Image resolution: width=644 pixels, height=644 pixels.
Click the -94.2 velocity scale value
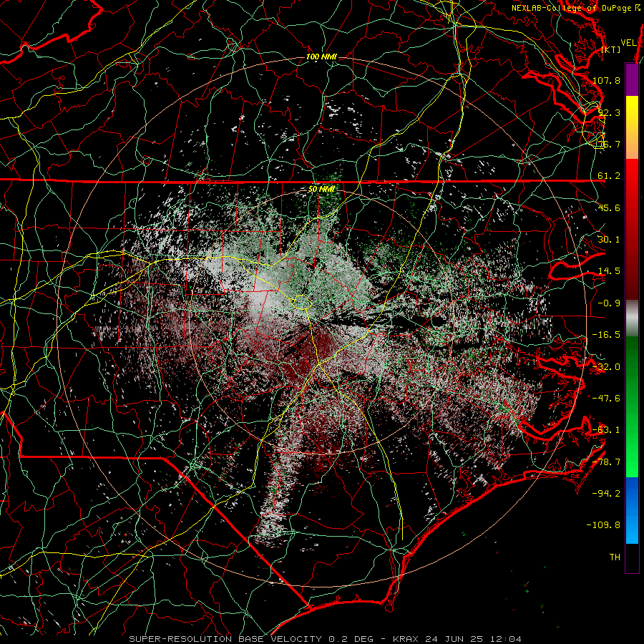point(606,493)
